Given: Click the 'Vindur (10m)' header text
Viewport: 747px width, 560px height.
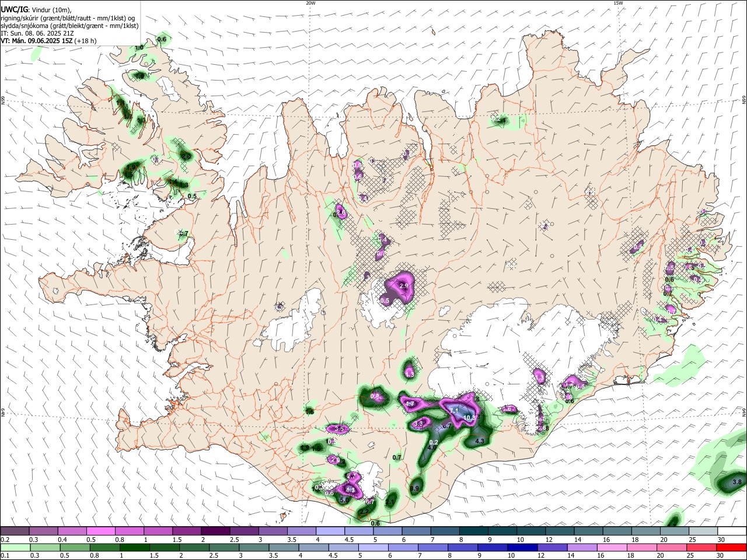Looking at the screenshot, I should click(50, 10).
